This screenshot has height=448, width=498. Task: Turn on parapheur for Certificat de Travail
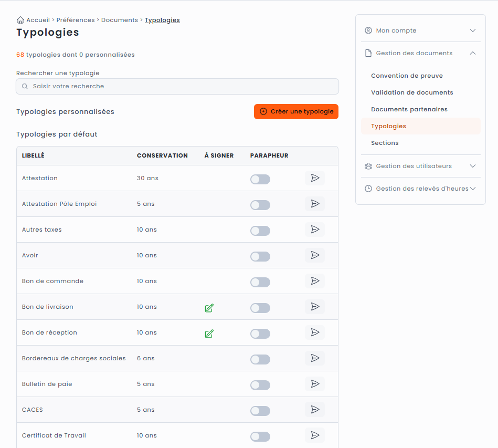[x=260, y=436]
